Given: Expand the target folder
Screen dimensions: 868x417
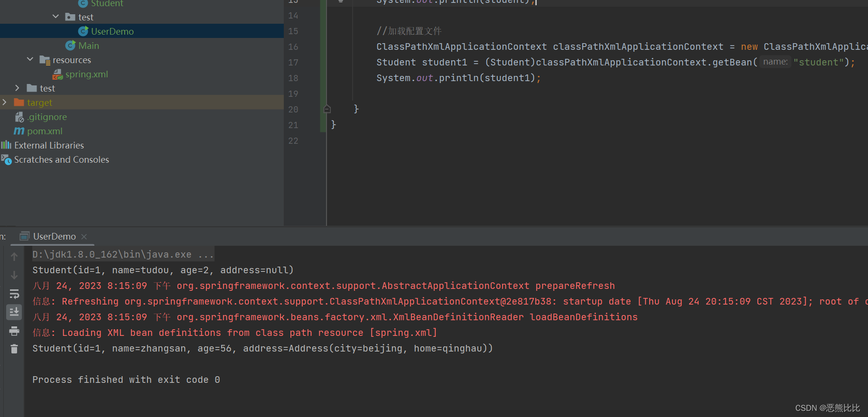Looking at the screenshot, I should point(4,102).
